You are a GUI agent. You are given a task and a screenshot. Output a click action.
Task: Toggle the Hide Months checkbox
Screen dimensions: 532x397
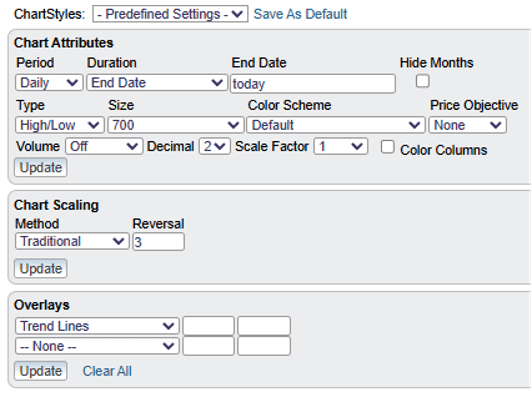pyautogui.click(x=422, y=81)
